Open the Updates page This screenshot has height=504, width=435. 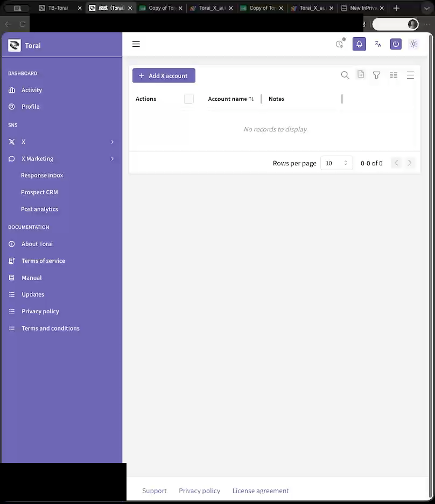33,295
